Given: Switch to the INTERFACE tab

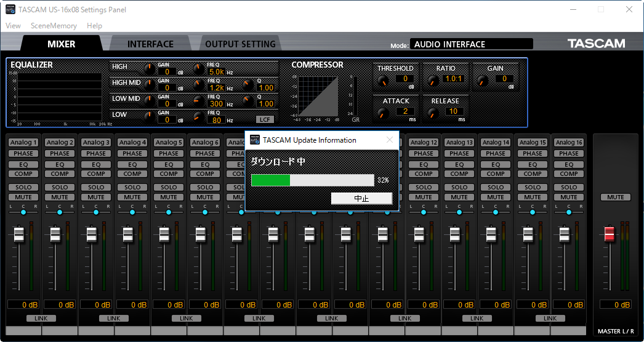Looking at the screenshot, I should pyautogui.click(x=150, y=44).
